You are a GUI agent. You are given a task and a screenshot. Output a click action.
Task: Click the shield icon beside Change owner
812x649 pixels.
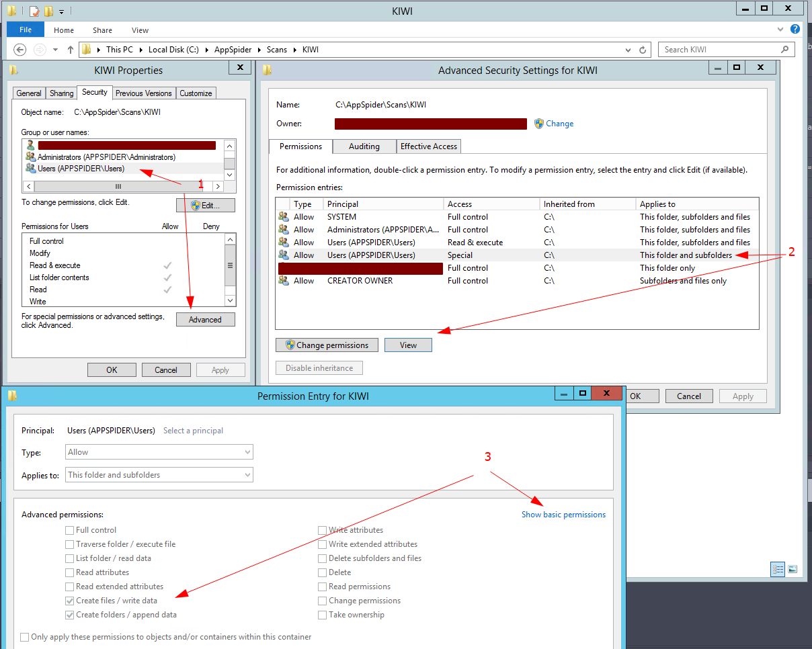click(538, 124)
